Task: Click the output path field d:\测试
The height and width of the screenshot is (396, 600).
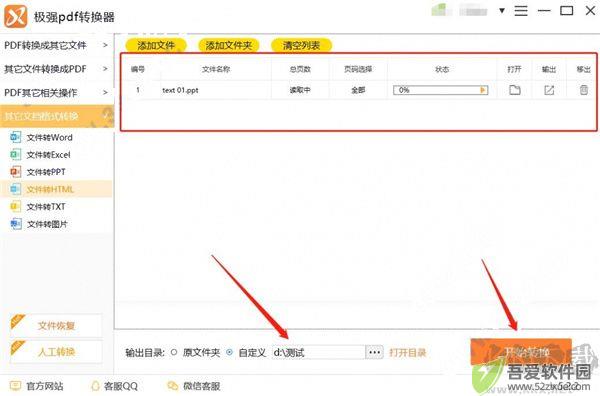Action: 318,352
